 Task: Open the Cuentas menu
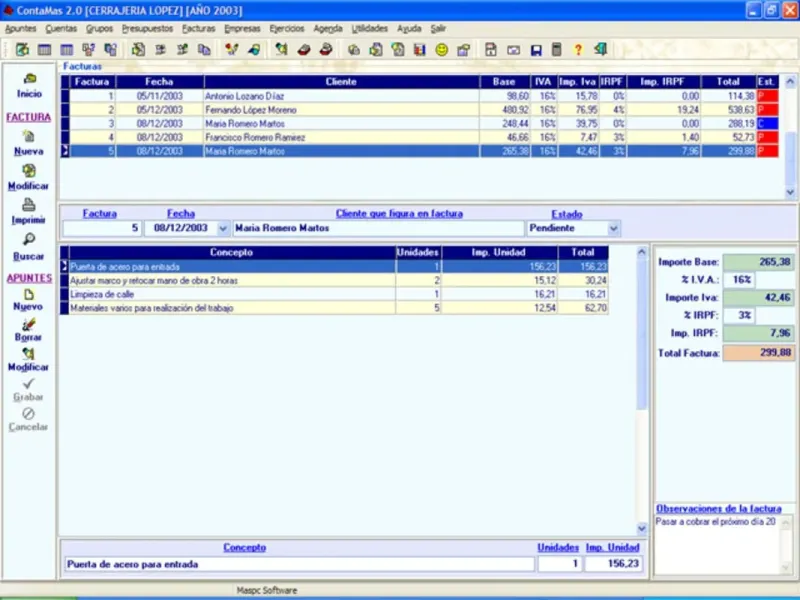point(61,29)
